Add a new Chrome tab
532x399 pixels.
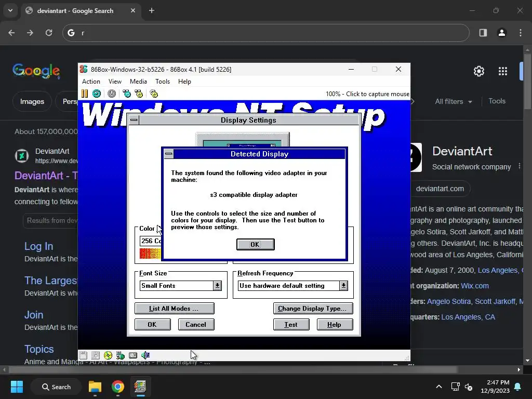152,10
